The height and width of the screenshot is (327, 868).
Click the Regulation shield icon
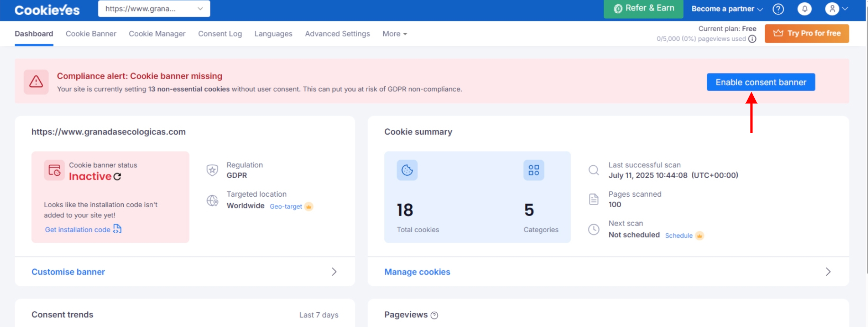coord(212,170)
